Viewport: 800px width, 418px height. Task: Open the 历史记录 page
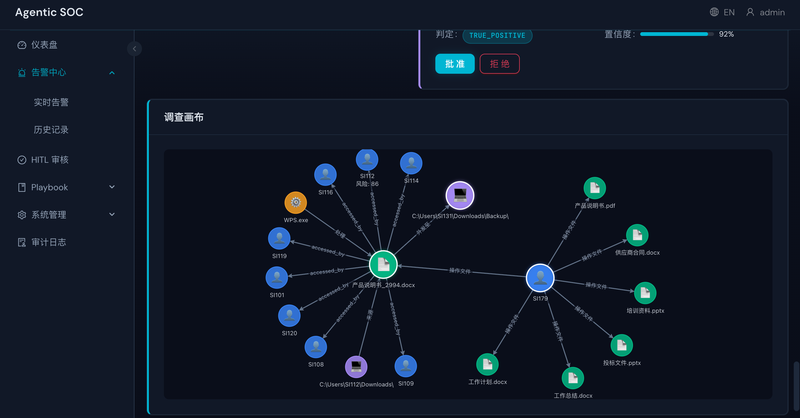pyautogui.click(x=51, y=130)
